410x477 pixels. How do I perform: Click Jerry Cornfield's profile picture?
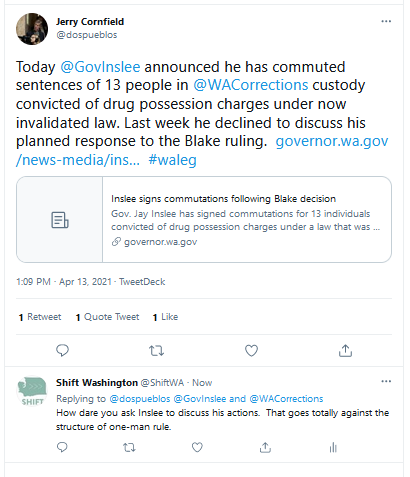[32, 29]
